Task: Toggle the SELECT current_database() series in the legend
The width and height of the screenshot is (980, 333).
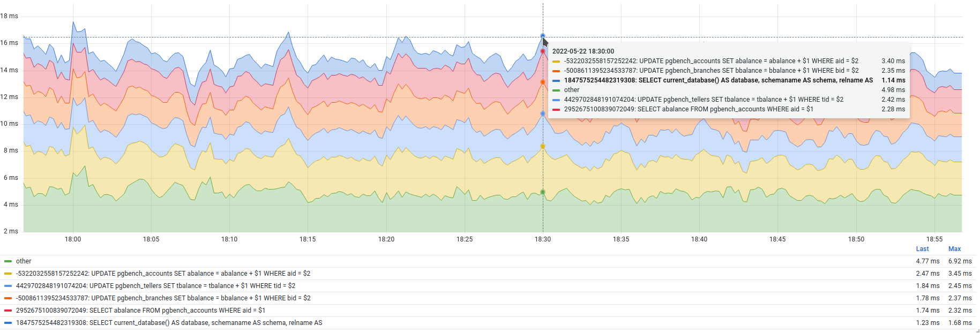Action: point(169,323)
